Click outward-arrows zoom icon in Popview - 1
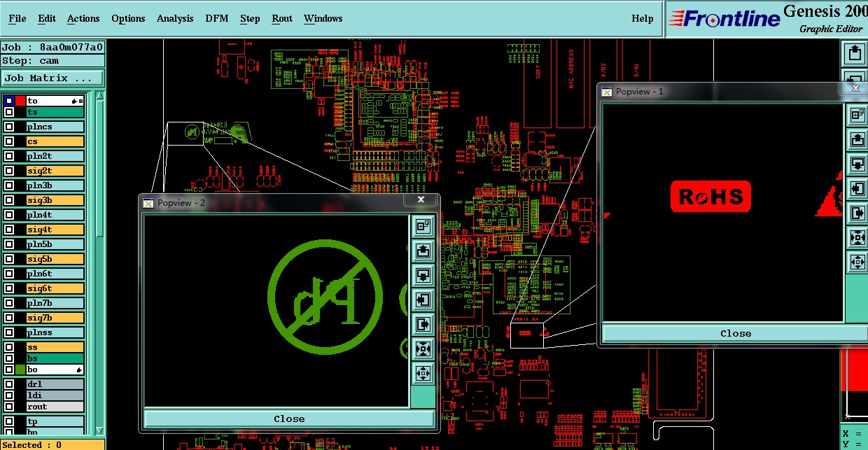The height and width of the screenshot is (450, 868). [x=857, y=262]
